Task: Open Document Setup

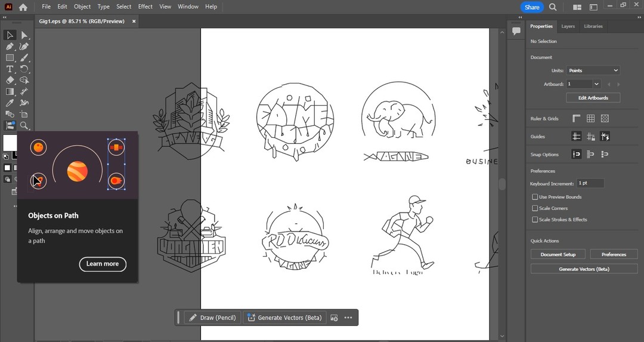Action: [558, 254]
